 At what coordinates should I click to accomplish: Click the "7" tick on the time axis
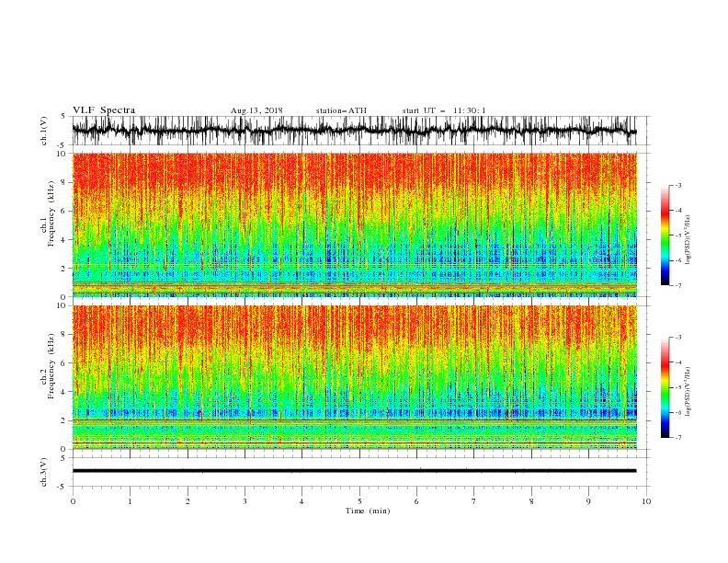tap(474, 501)
